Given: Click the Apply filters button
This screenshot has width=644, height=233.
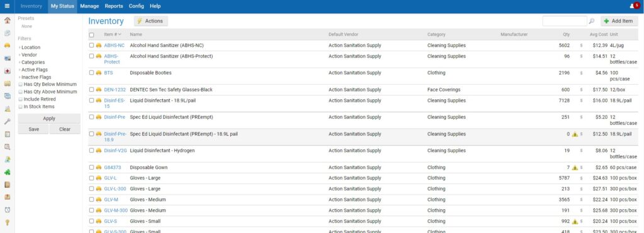Looking at the screenshot, I should (49, 119).
